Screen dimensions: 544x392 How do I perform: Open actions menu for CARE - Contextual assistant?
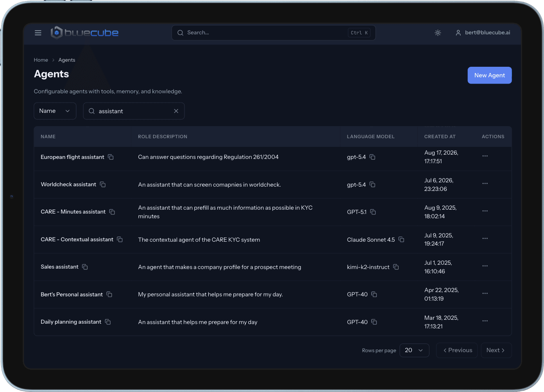485,238
